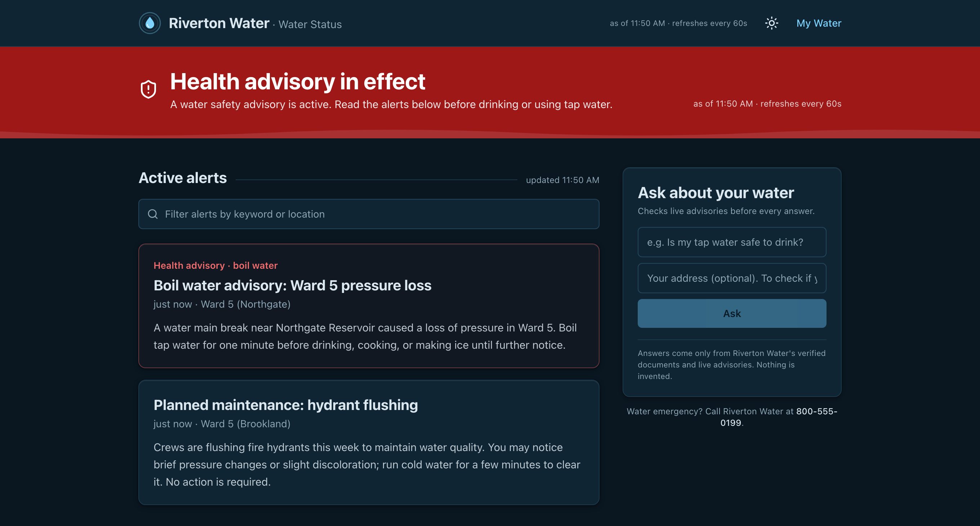Focus the Filter alerts by keyword field
Image resolution: width=980 pixels, height=526 pixels.
pos(369,214)
